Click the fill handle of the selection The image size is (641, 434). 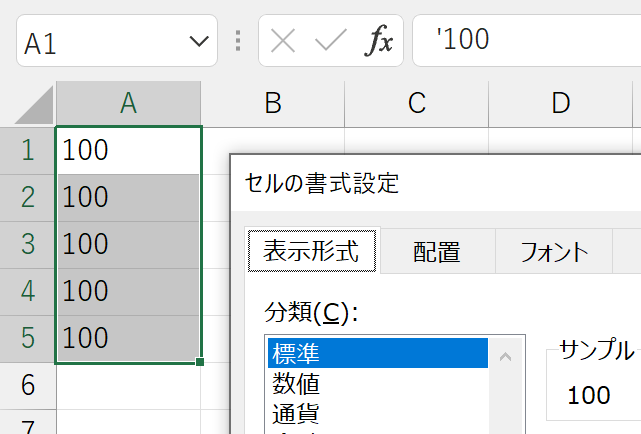200,362
